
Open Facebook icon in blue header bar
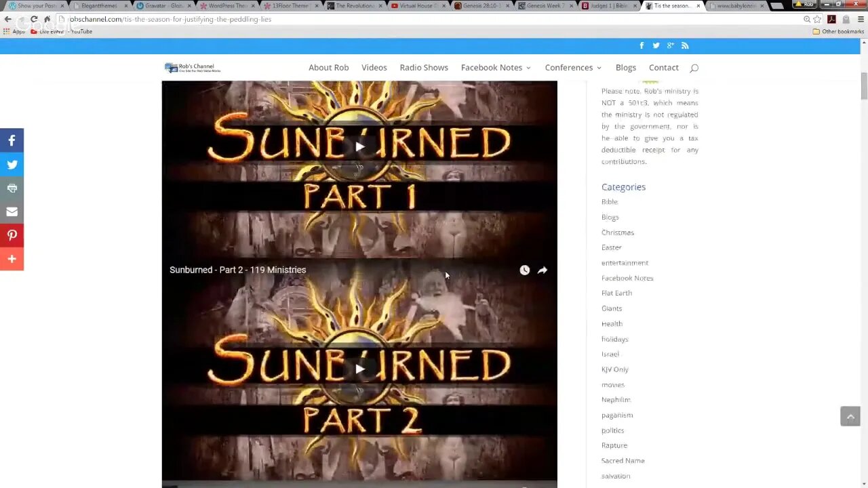coord(642,45)
